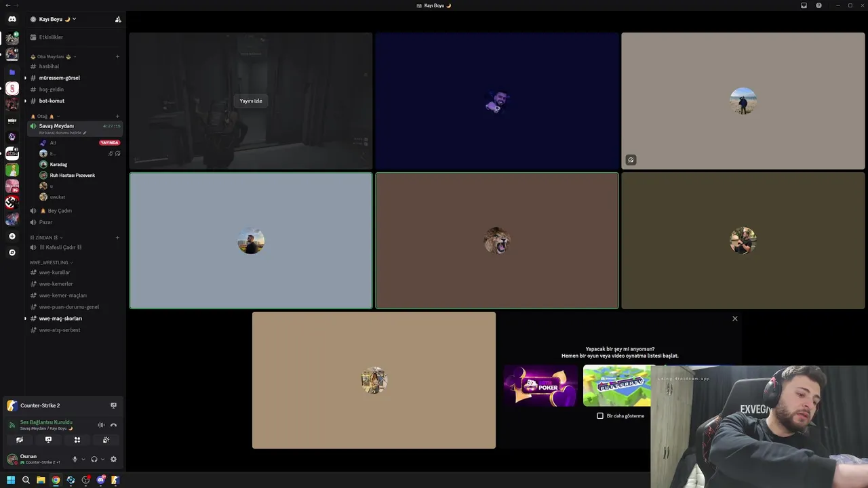The width and height of the screenshot is (868, 488).
Task: Click Ses Bağlantısı Kuruldu connection status
Action: 46,422
